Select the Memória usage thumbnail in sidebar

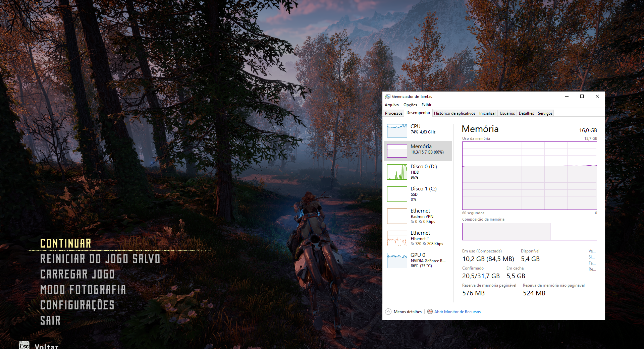pos(397,151)
